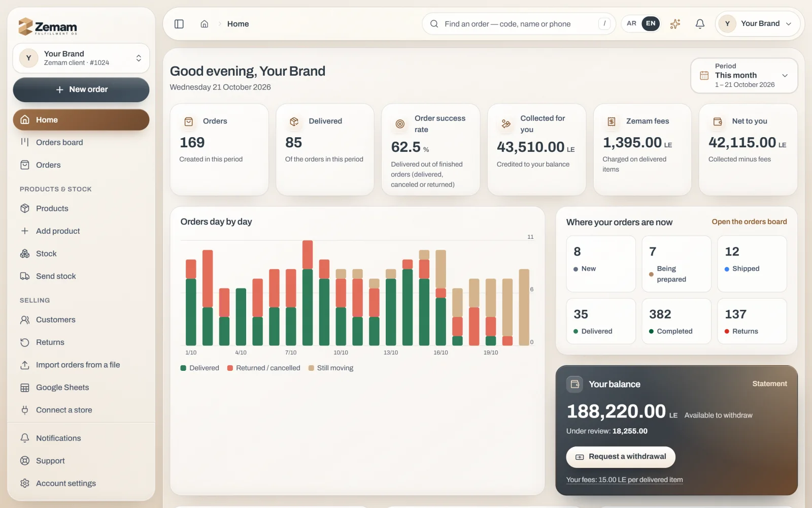This screenshot has width=812, height=508.
Task: Click Open the orders board link
Action: point(749,221)
